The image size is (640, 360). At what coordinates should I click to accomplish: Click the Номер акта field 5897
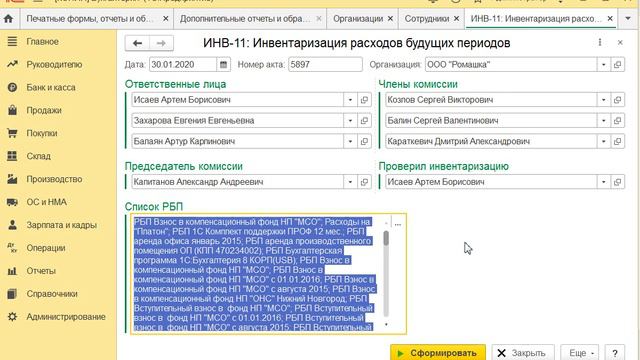point(325,64)
